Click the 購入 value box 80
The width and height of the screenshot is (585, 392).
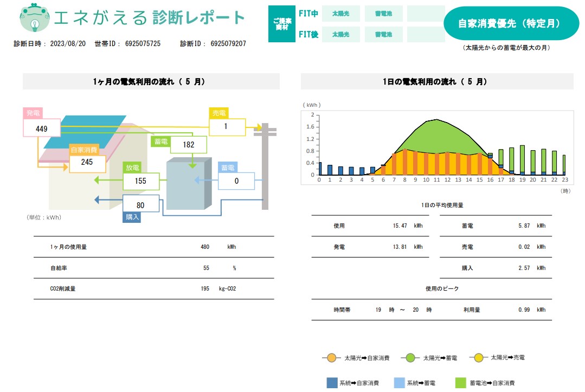(x=141, y=204)
